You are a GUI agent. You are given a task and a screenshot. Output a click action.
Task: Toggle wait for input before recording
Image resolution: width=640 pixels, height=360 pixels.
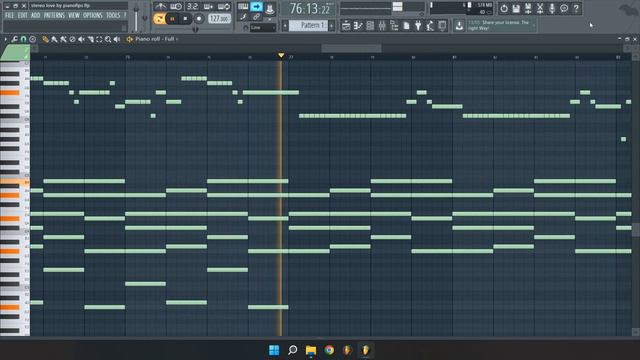click(x=176, y=6)
